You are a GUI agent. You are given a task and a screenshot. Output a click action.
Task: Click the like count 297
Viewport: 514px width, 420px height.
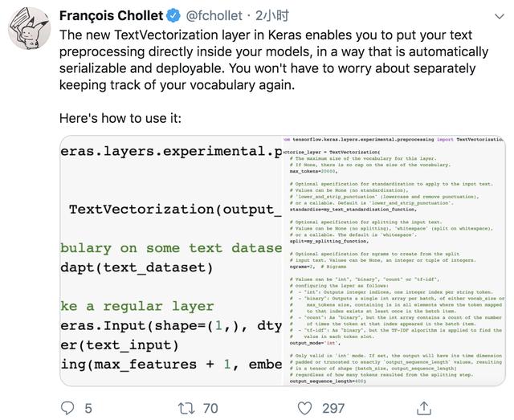(332, 408)
